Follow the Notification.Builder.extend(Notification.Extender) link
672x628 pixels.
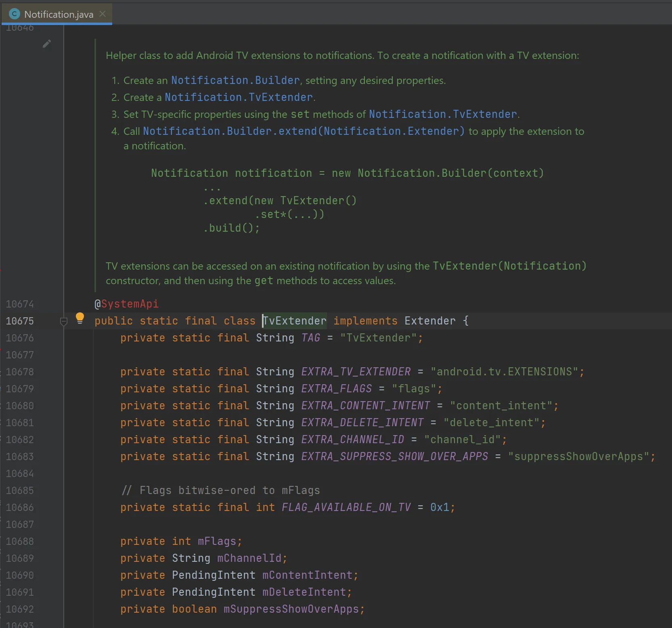click(x=304, y=131)
